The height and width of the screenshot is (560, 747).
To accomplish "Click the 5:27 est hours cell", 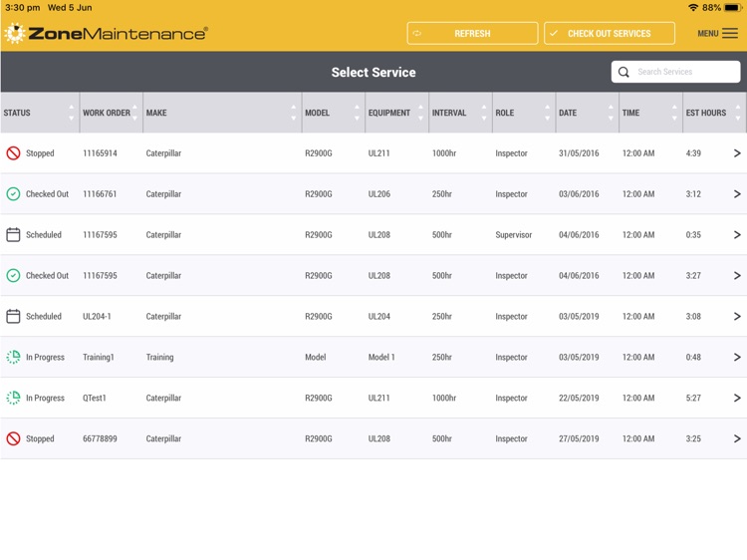I will (x=693, y=398).
